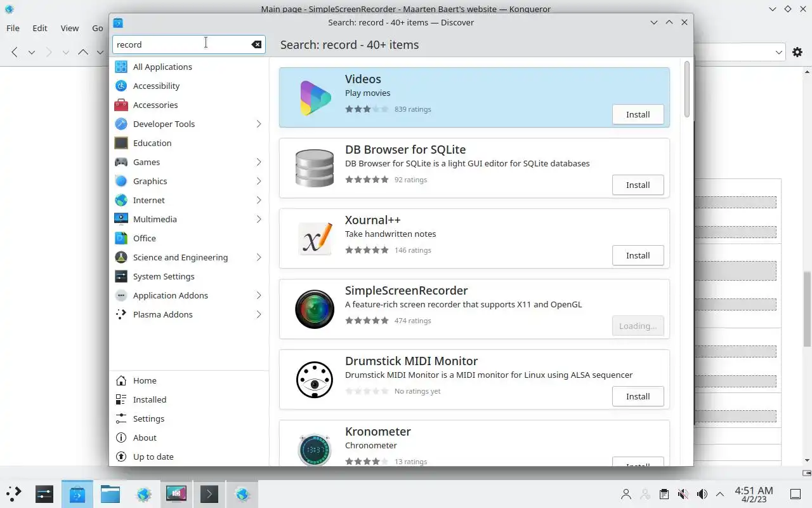Click the Videos app icon
The height and width of the screenshot is (508, 812).
(315, 98)
